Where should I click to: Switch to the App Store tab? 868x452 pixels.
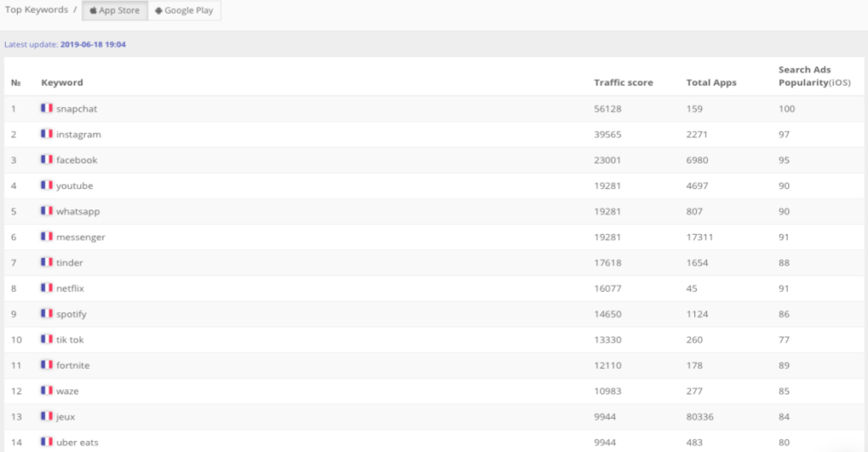[x=115, y=10]
